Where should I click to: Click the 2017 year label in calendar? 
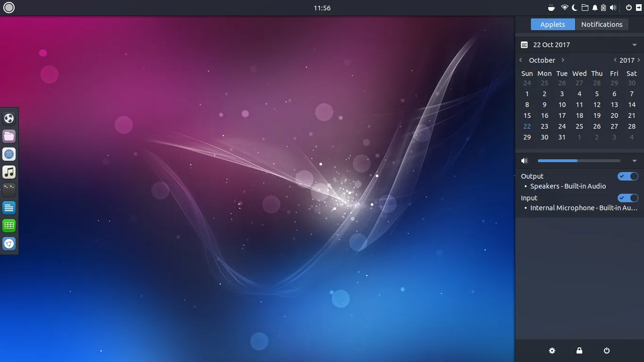coord(627,60)
